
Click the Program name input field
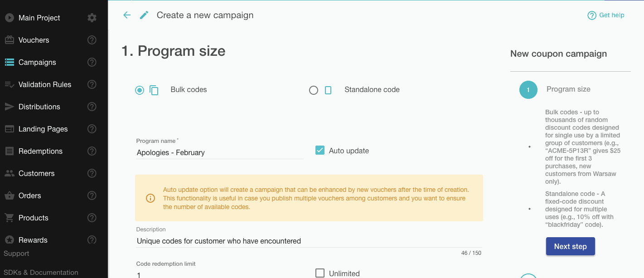[219, 153]
